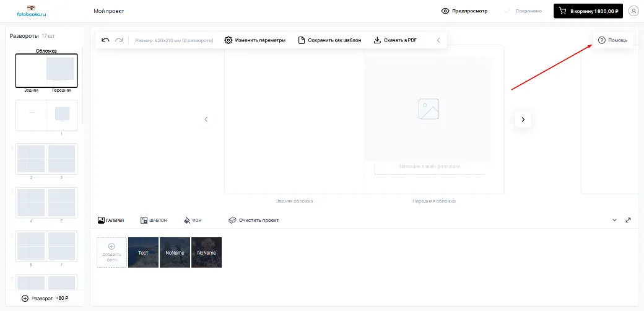Screen dimensions: 644x311
Task: Click the redo arrow icon
Action: point(119,40)
